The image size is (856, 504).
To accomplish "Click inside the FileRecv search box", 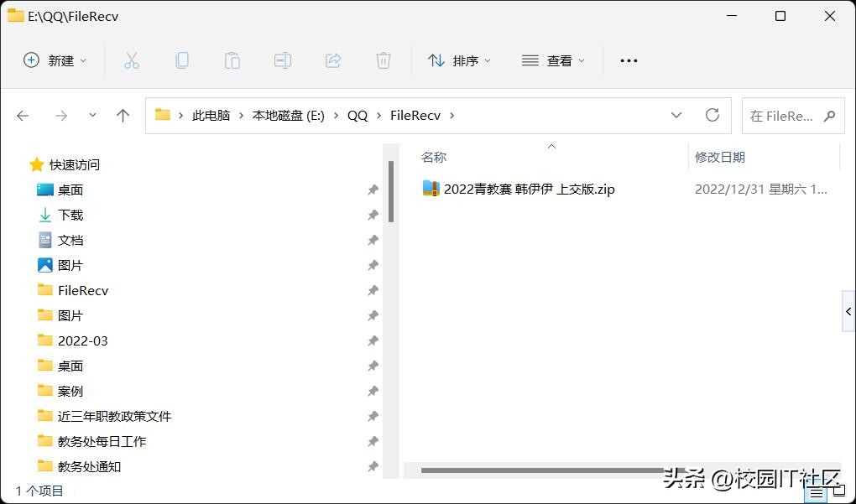I will coord(789,115).
